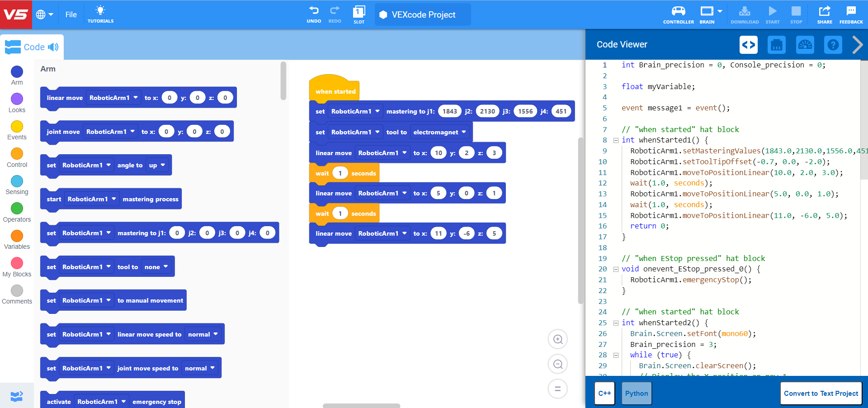The height and width of the screenshot is (408, 868).
Task: Select the Variables block category
Action: (17, 240)
